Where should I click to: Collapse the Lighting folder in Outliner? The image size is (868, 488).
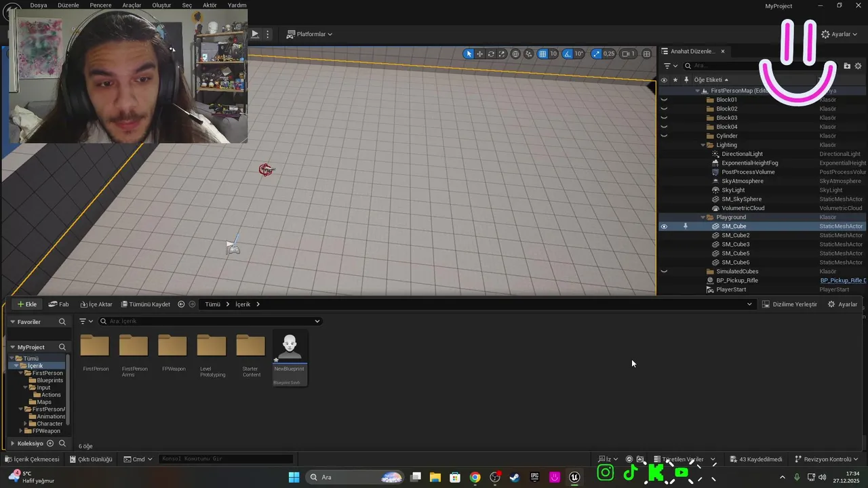[703, 145]
